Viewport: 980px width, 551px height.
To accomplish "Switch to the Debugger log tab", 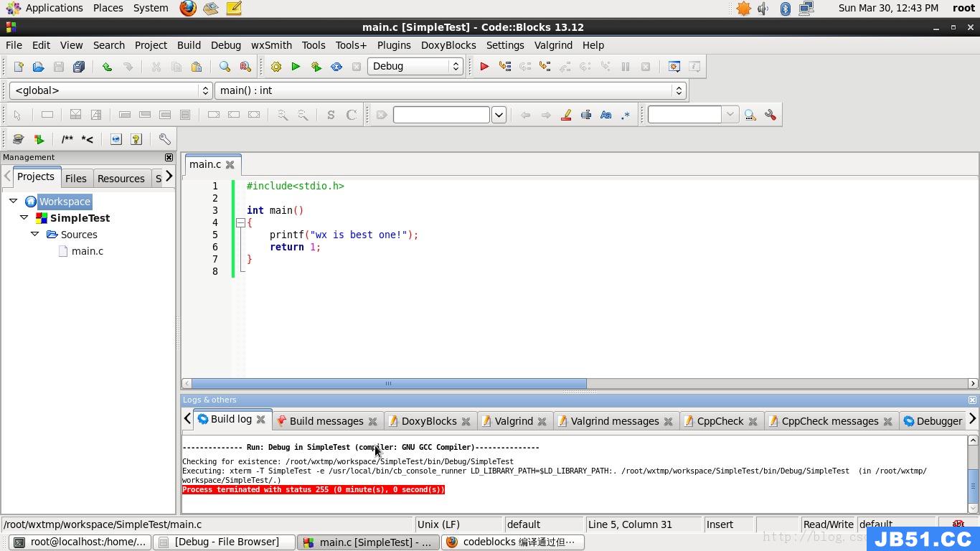I will click(x=932, y=421).
